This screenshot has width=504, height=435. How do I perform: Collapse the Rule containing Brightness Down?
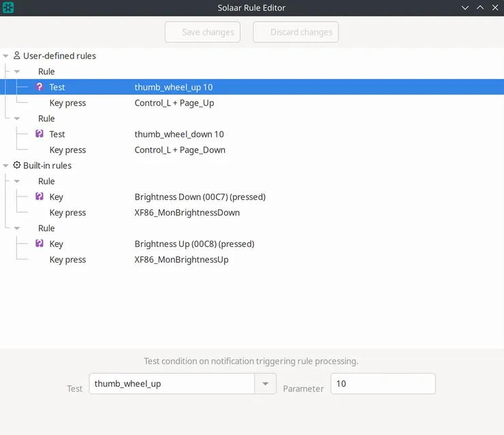click(17, 181)
